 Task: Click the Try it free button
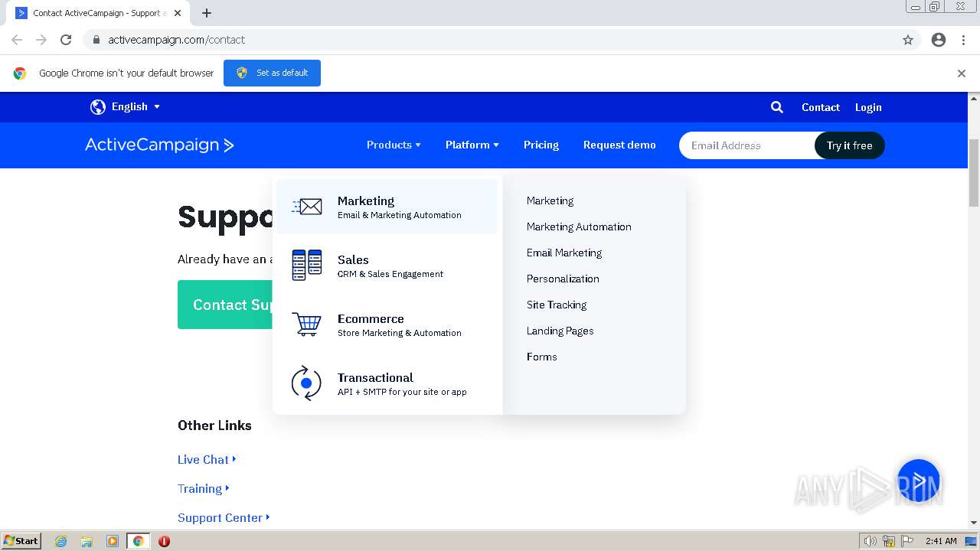click(849, 145)
